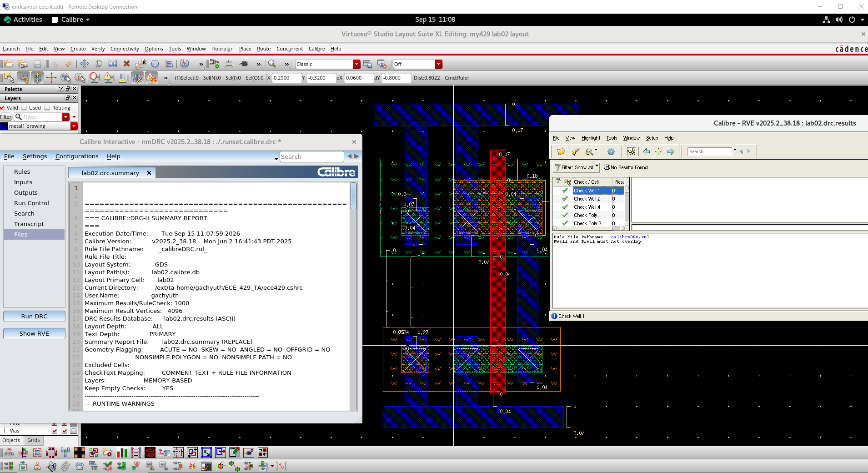Open the Calibre menu in Virtuoso menu bar
868x473 pixels.
[317, 49]
